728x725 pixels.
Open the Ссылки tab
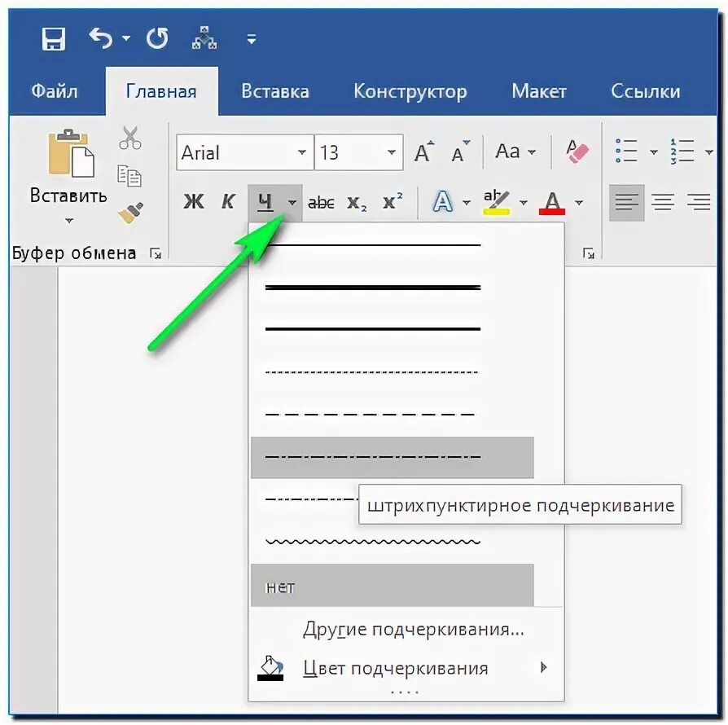point(646,91)
